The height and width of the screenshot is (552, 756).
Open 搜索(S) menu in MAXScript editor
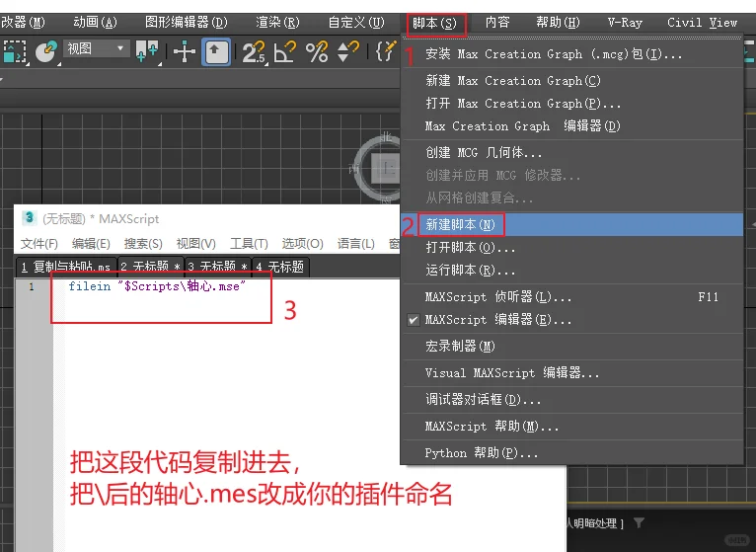pos(143,244)
